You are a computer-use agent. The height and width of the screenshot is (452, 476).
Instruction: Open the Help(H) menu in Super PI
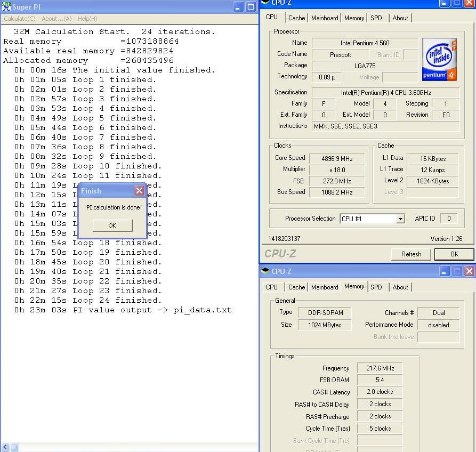click(87, 19)
